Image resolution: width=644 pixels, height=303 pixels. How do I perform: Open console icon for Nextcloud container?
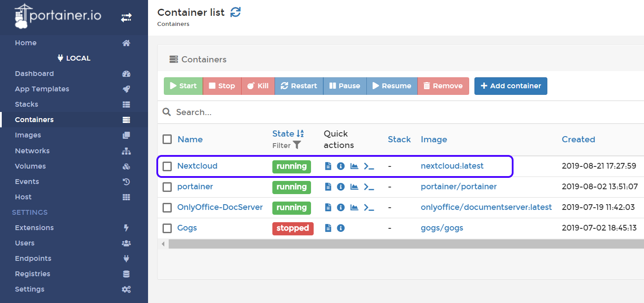pos(369,166)
